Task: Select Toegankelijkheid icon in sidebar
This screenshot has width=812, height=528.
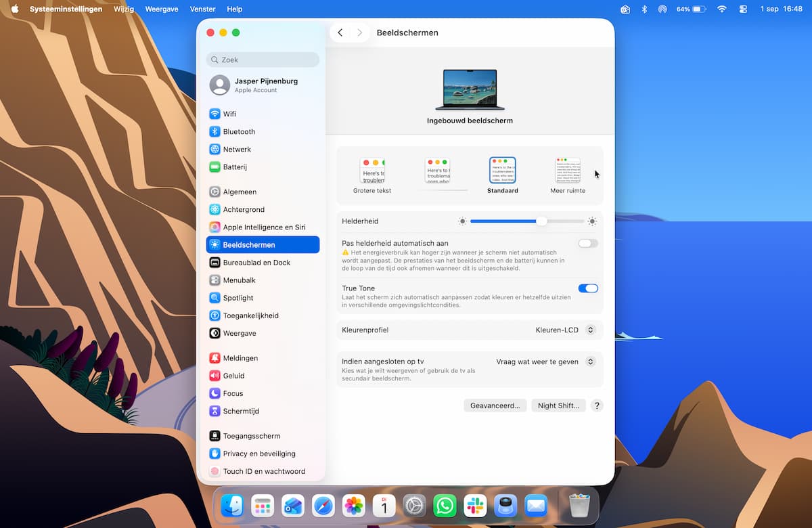Action: click(x=215, y=315)
